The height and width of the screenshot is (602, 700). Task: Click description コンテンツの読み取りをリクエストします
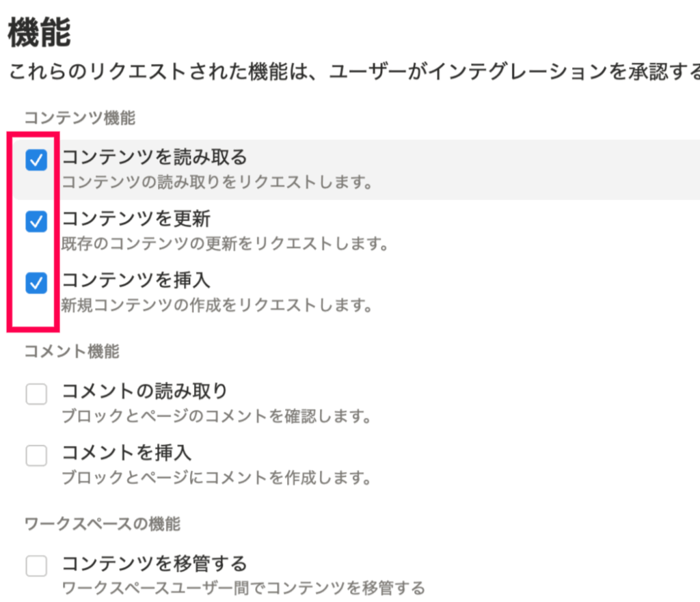click(x=217, y=182)
